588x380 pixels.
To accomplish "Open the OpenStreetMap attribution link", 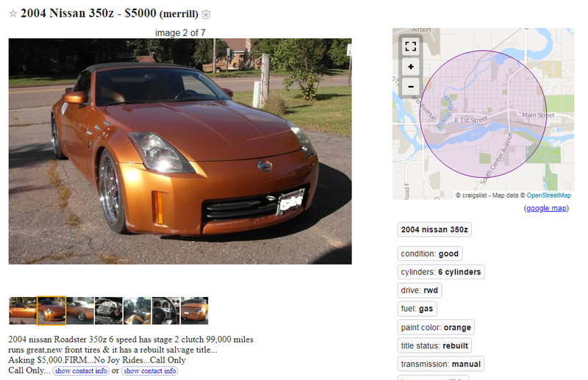I will (x=548, y=195).
